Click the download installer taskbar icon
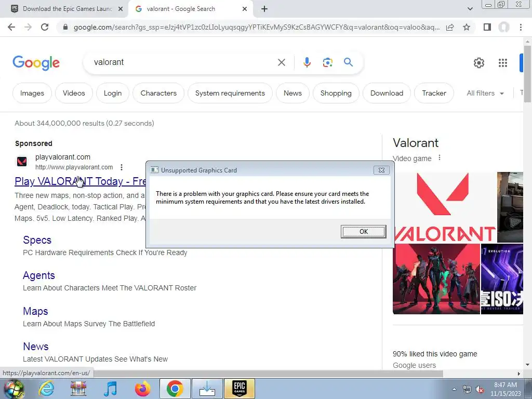 click(207, 389)
